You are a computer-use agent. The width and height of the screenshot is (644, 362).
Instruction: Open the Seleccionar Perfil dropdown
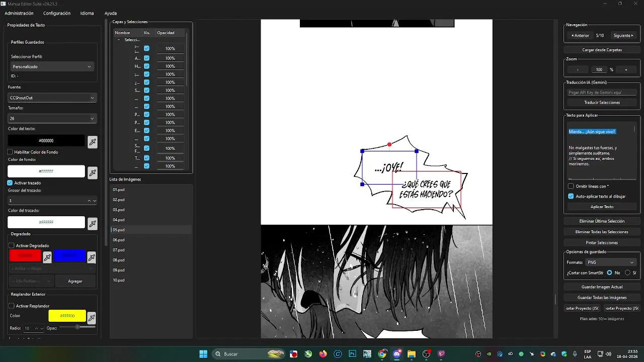point(52,66)
